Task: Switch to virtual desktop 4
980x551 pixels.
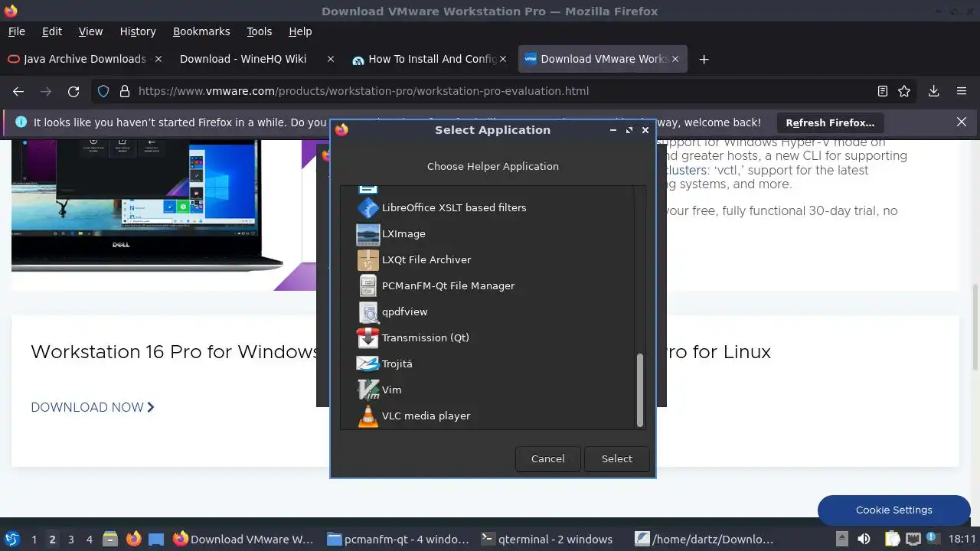Action: [x=89, y=540]
